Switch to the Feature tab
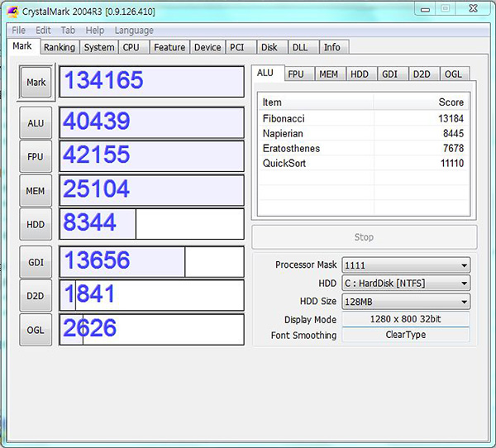Image resolution: width=496 pixels, height=448 pixels. tap(169, 47)
